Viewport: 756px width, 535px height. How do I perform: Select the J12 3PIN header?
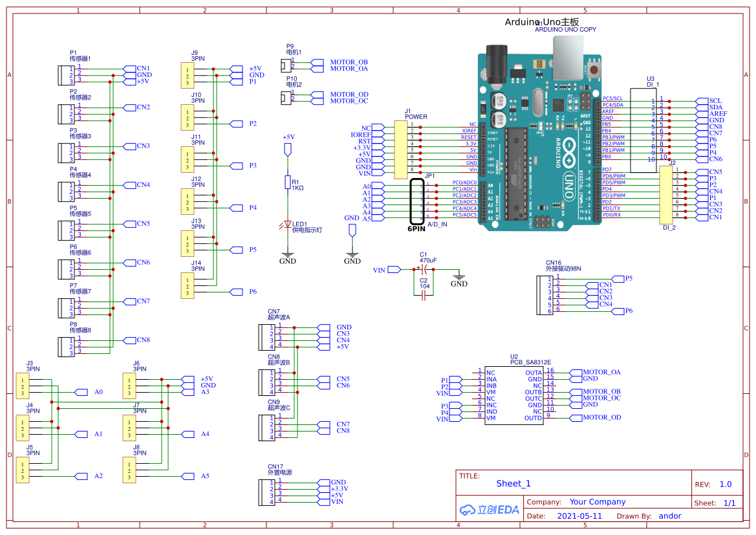(x=187, y=202)
